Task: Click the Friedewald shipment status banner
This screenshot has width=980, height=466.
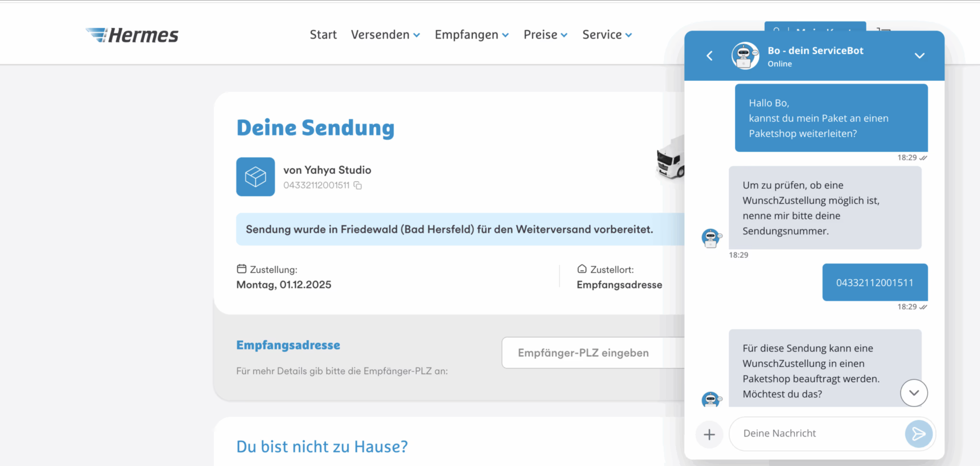Action: click(x=460, y=229)
